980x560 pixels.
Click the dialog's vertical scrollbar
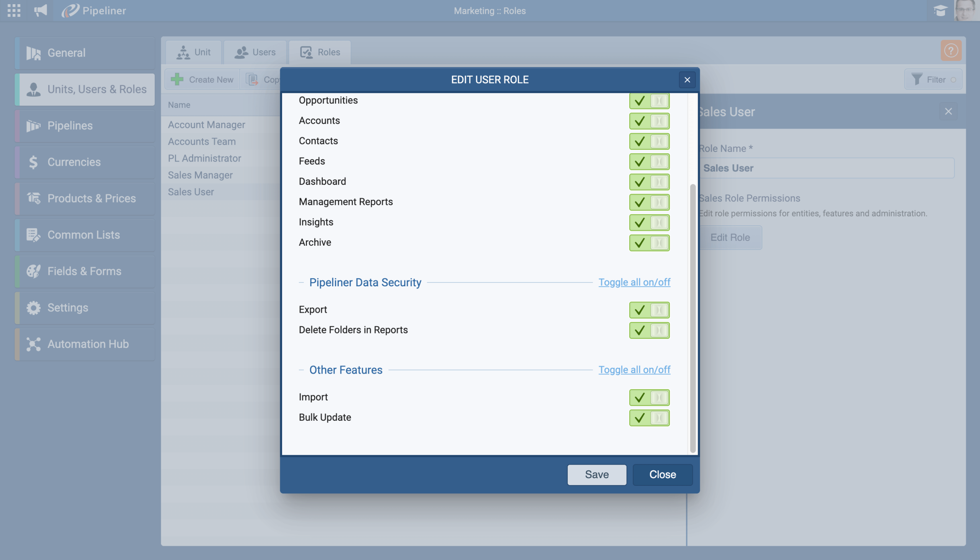coord(693,318)
